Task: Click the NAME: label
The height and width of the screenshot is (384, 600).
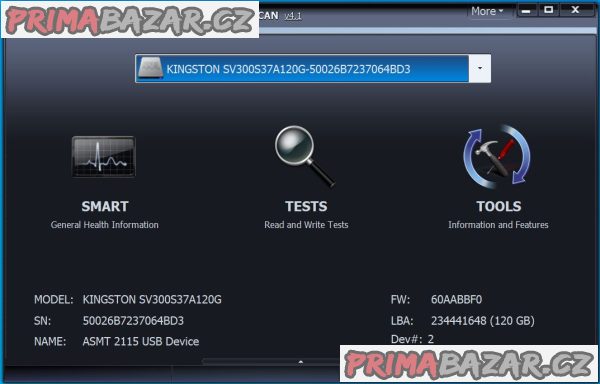Action: pos(50,342)
